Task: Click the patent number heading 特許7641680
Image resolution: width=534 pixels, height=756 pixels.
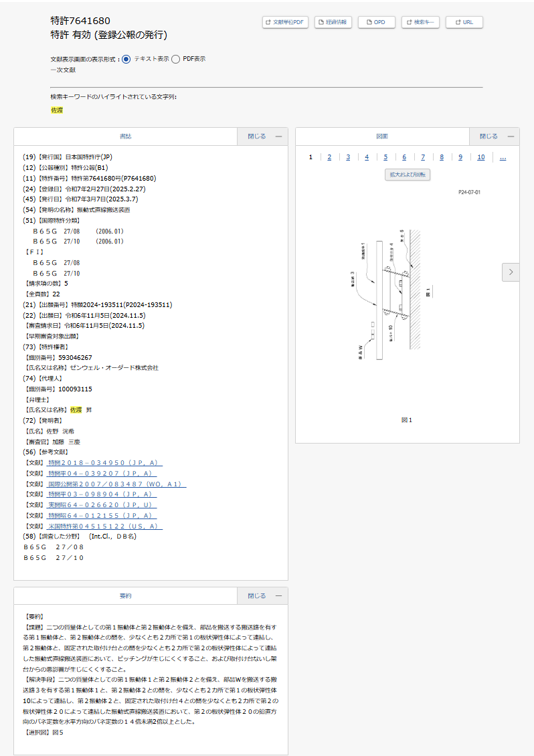Action: [x=80, y=21]
